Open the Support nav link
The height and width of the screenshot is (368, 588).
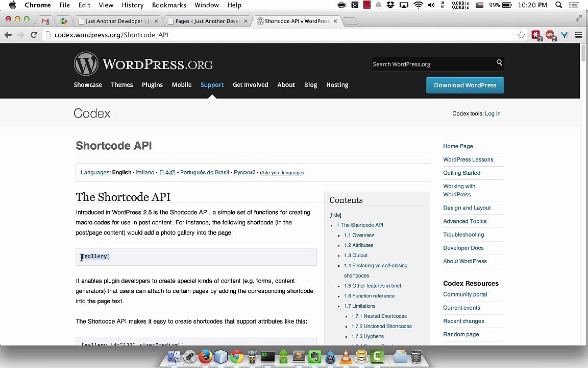212,85
